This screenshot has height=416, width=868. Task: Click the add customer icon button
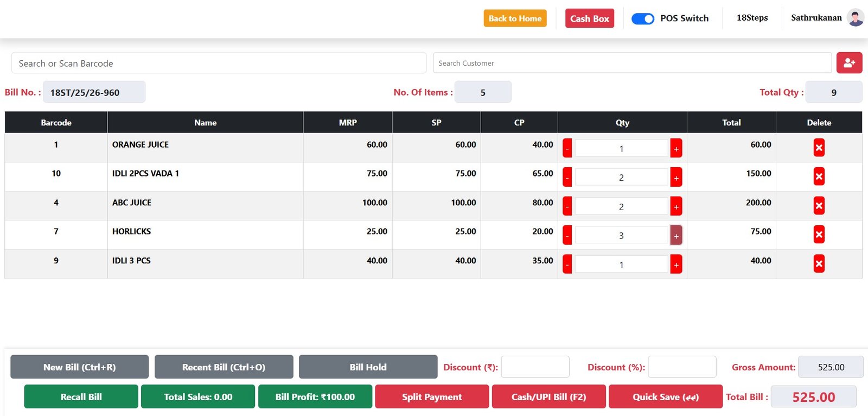pyautogui.click(x=849, y=63)
